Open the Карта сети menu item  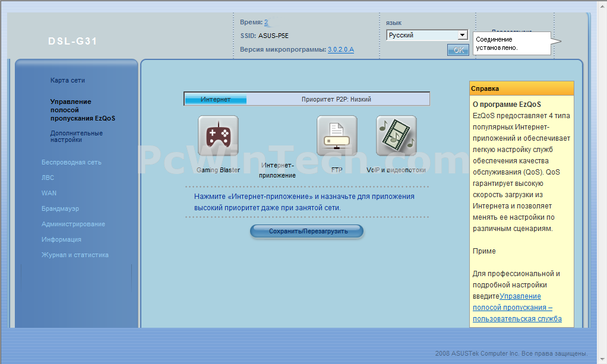coord(67,80)
